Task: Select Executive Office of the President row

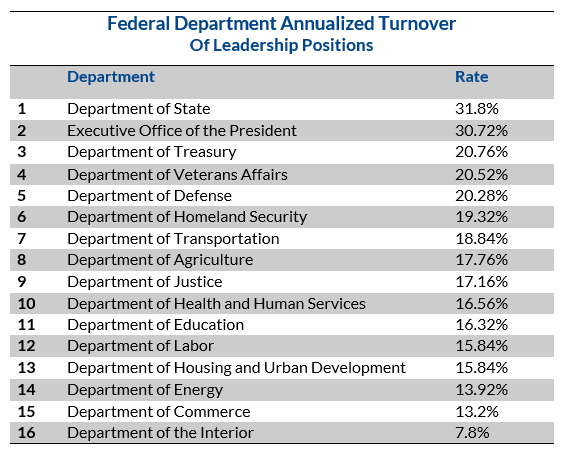Action: pos(282,130)
